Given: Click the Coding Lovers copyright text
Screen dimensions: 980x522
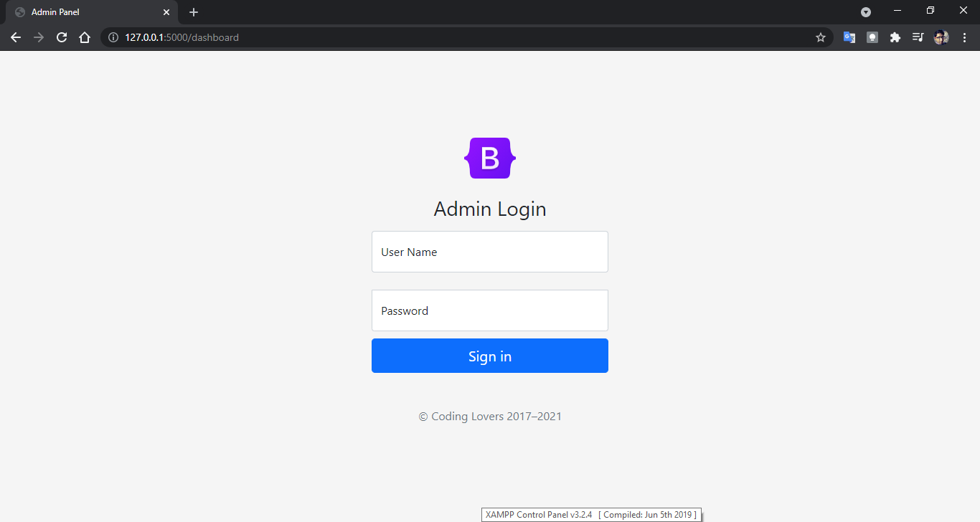Looking at the screenshot, I should click(x=490, y=416).
